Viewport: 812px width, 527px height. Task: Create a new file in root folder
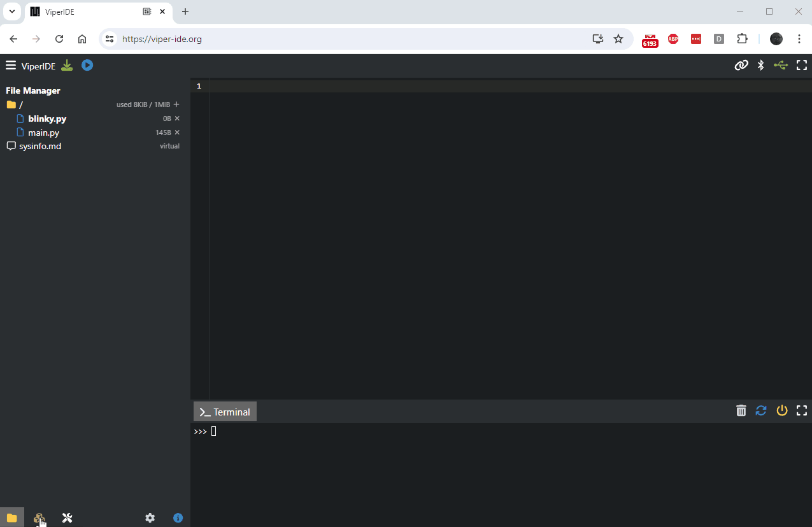coord(176,104)
